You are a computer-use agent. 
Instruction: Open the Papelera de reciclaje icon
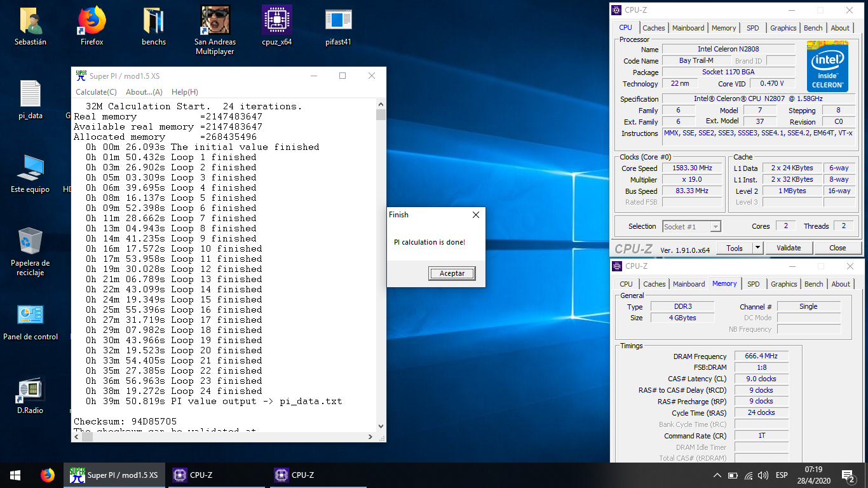click(31, 252)
